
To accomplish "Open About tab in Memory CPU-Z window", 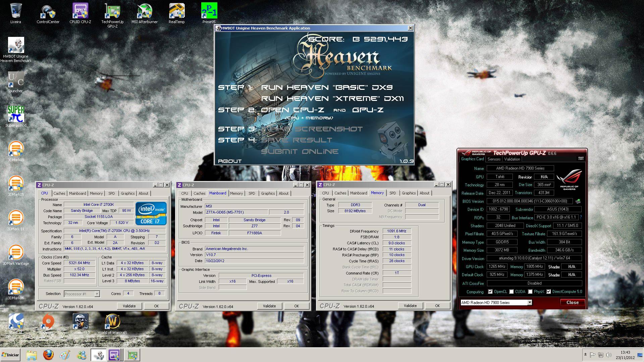I will tap(425, 193).
